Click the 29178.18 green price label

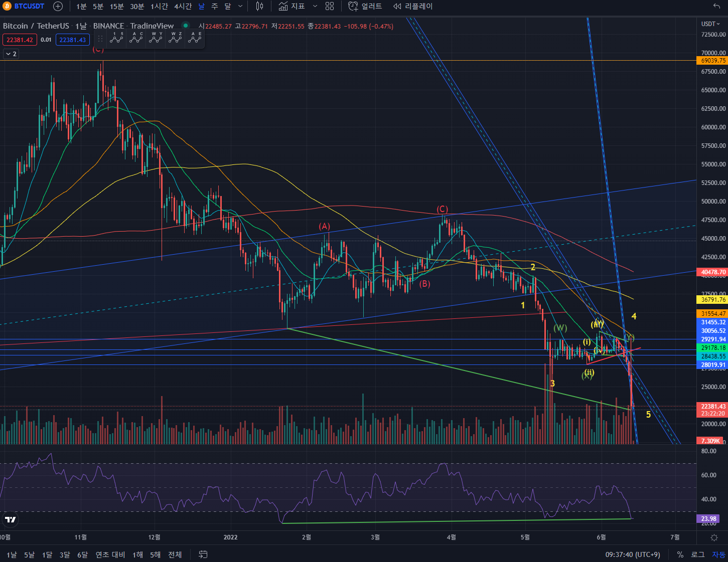coord(711,348)
